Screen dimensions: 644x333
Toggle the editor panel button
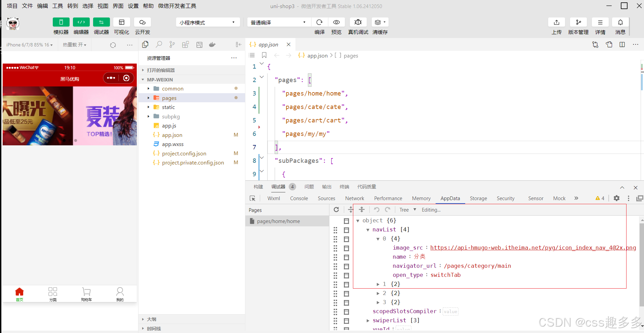81,22
